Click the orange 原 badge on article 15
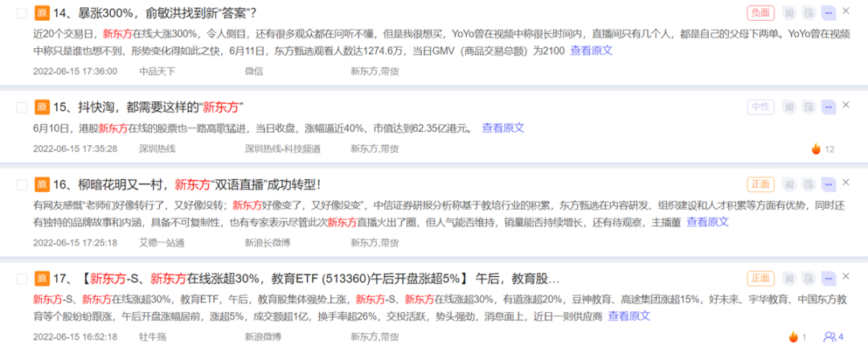Image resolution: width=868 pixels, height=346 pixels. click(x=42, y=107)
